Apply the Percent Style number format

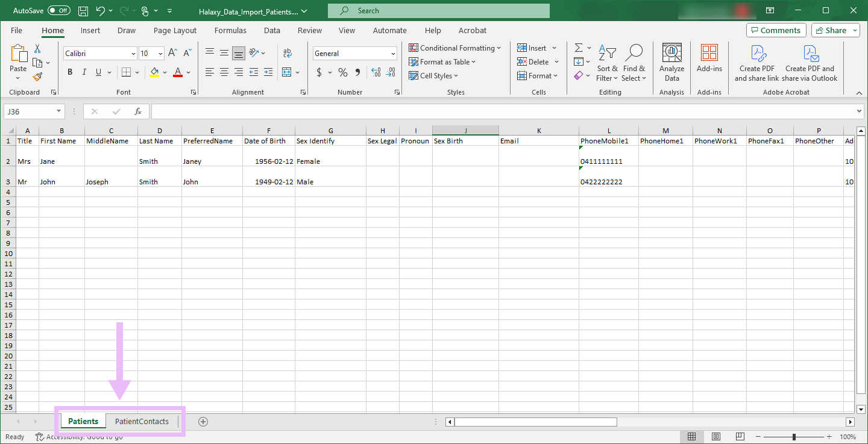click(342, 72)
